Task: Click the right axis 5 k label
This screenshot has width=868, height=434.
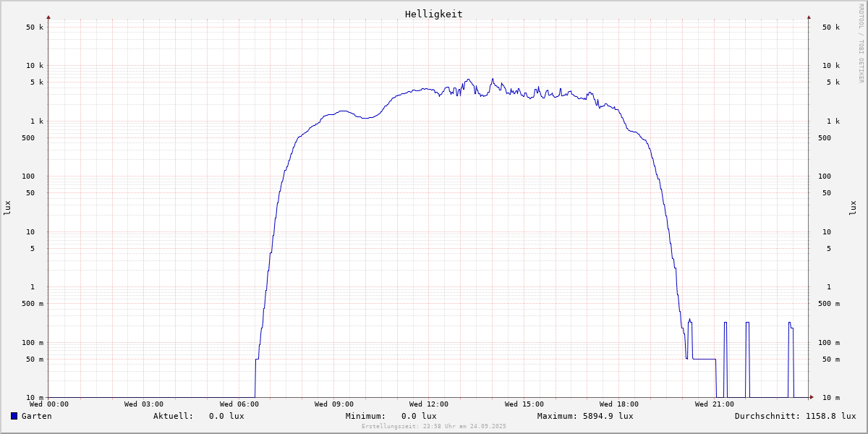Action: click(832, 82)
